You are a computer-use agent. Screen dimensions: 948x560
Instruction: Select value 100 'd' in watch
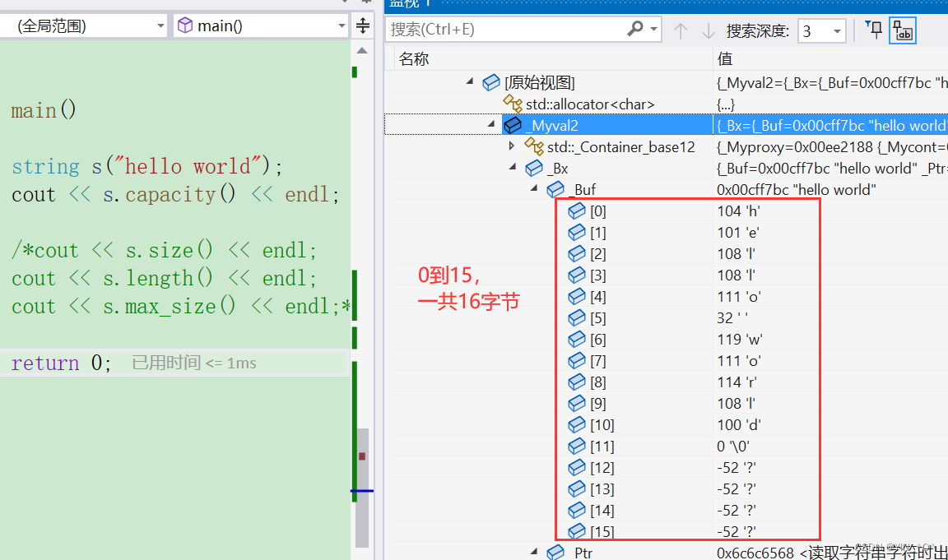point(739,424)
